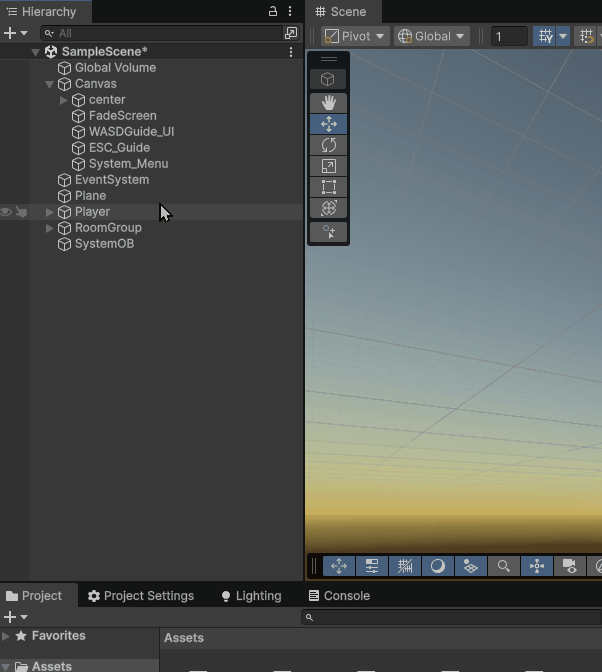Select the Hand view tool
The width and height of the screenshot is (602, 672).
(329, 103)
